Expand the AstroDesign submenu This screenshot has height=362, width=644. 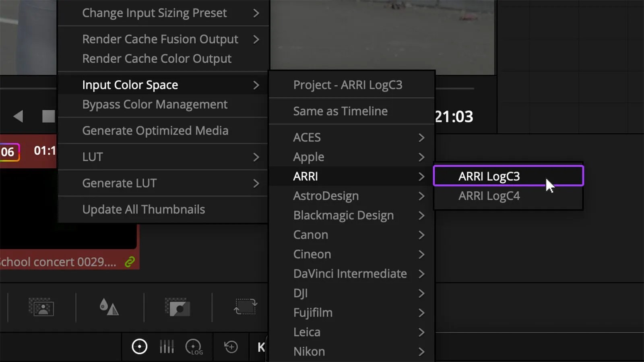pyautogui.click(x=352, y=196)
